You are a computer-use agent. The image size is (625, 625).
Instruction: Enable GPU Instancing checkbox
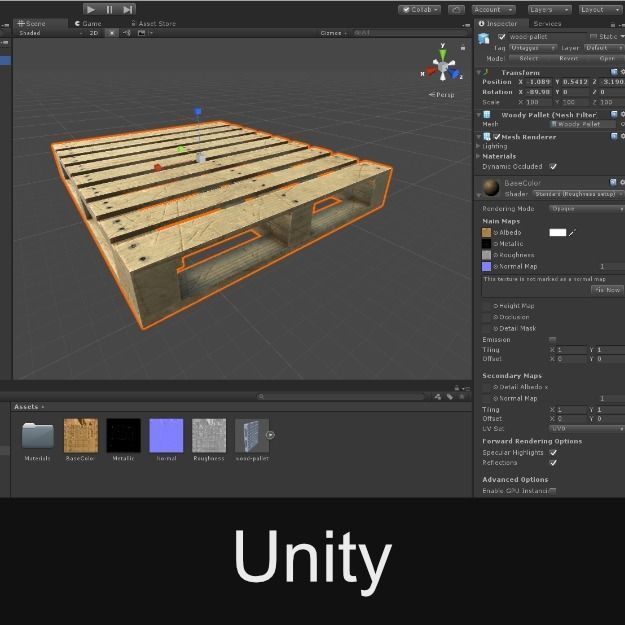(x=553, y=491)
